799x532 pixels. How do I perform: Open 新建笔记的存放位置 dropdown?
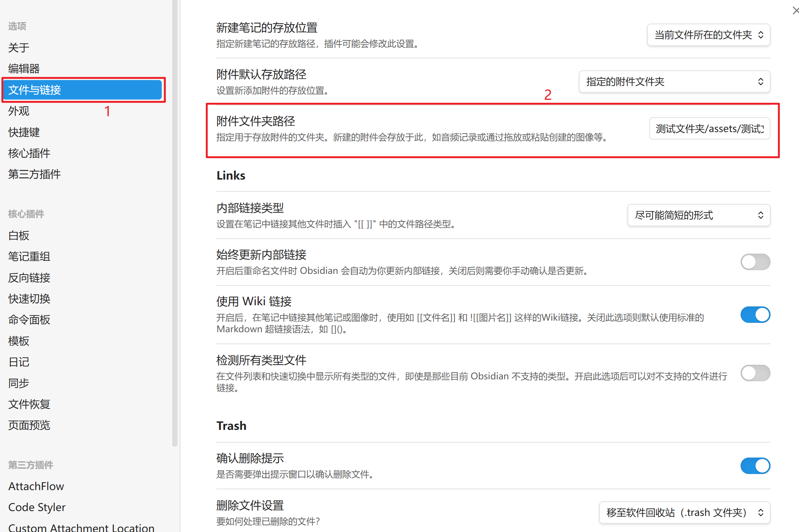click(708, 35)
